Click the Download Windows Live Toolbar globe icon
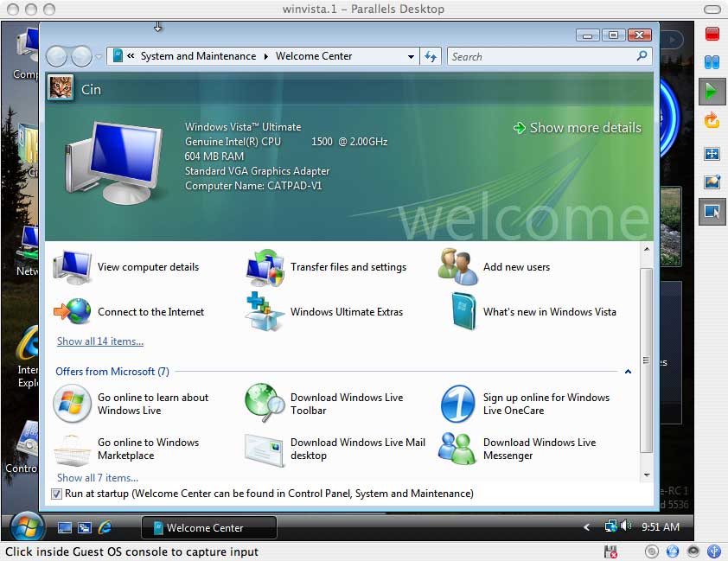Viewport: 728px width, 561px height. [x=265, y=403]
